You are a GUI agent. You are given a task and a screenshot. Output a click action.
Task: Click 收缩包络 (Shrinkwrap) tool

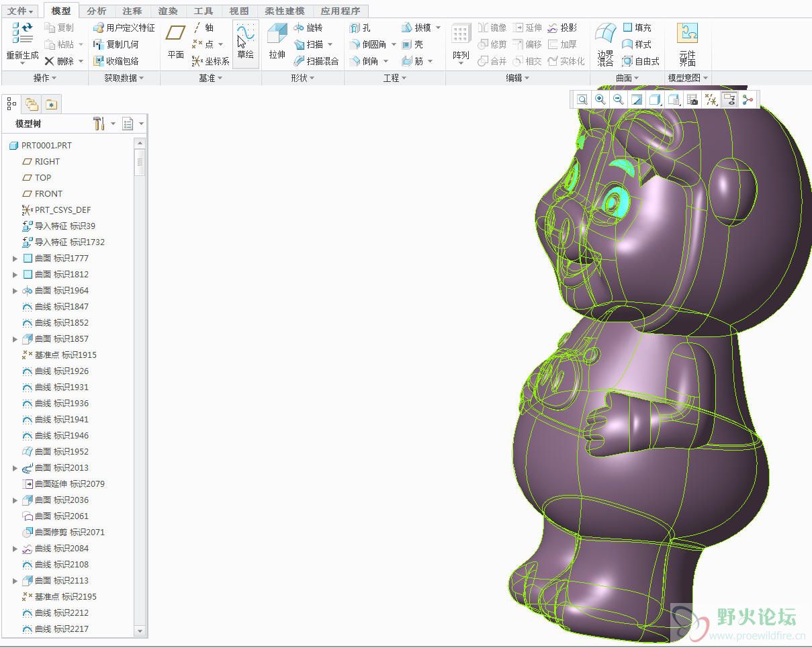[116, 61]
